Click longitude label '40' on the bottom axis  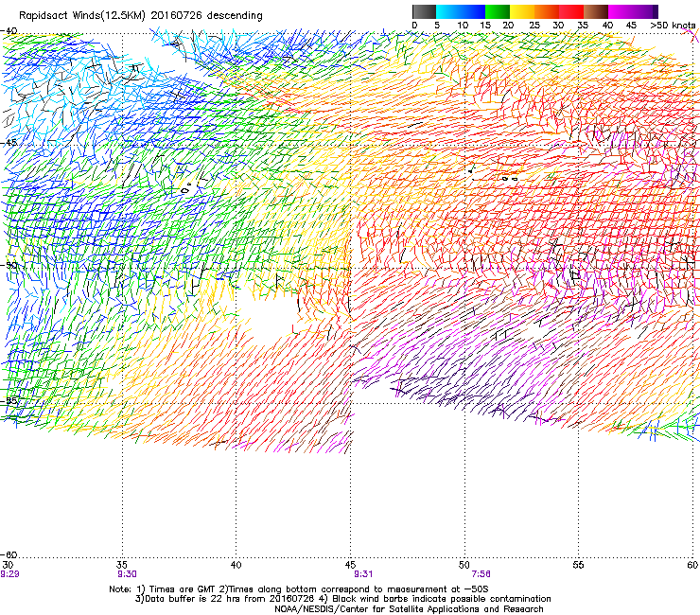coord(236,565)
